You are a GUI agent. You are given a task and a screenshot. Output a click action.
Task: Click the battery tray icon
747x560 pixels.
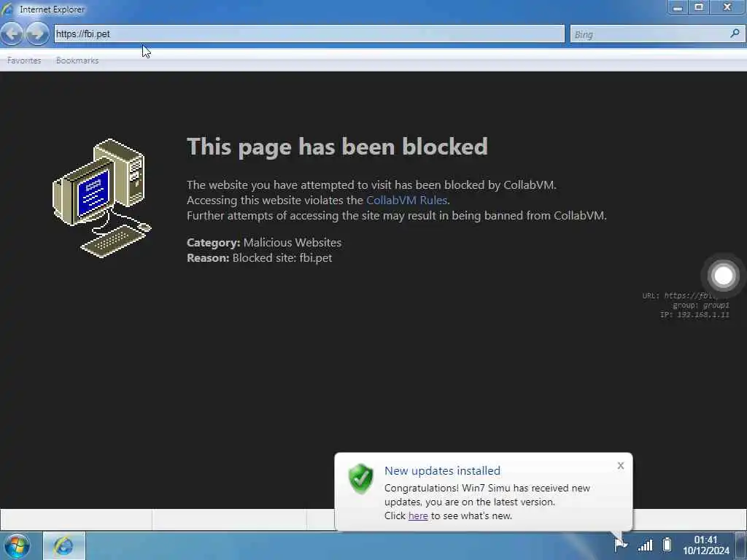[667, 544]
